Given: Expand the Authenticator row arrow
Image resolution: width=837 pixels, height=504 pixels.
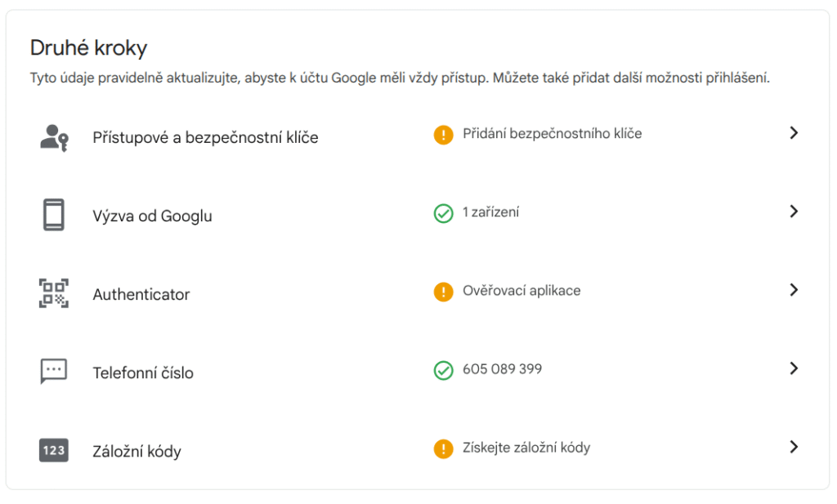Looking at the screenshot, I should (794, 290).
